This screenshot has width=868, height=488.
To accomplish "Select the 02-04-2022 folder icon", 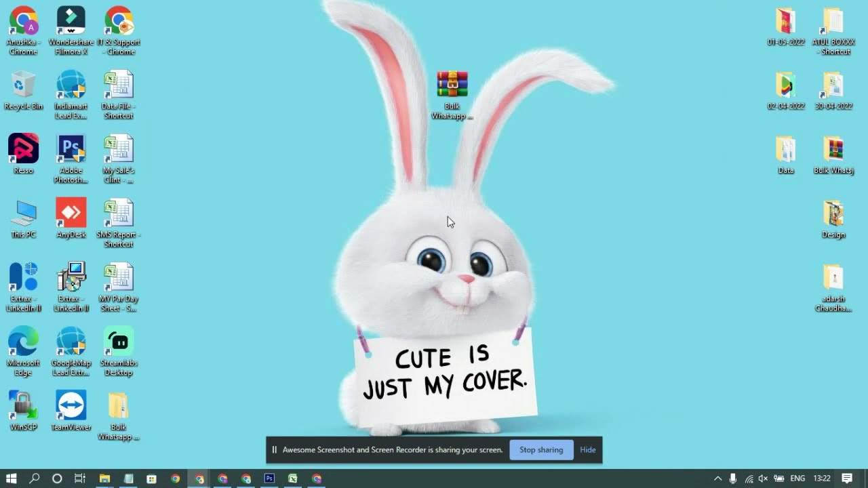I will (786, 91).
